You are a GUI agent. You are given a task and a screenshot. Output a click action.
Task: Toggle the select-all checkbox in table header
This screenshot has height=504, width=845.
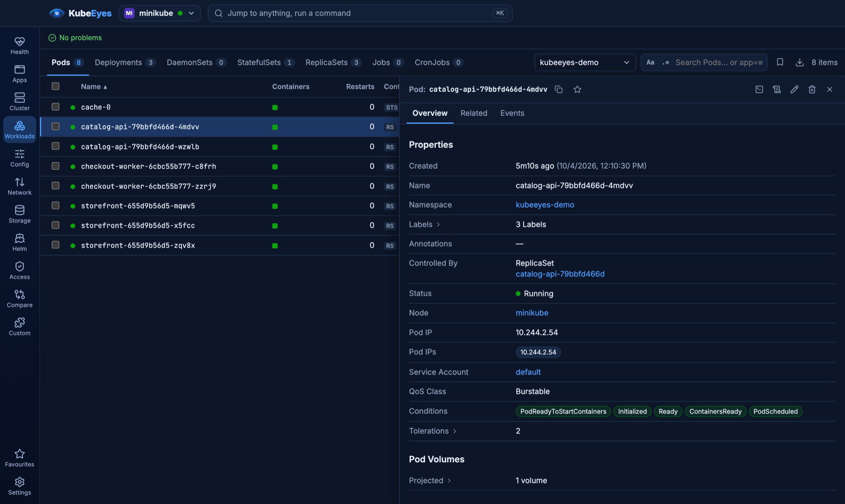(x=55, y=87)
